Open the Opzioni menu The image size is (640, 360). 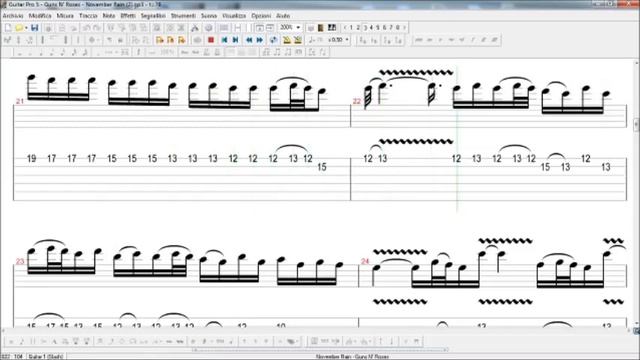click(x=261, y=16)
